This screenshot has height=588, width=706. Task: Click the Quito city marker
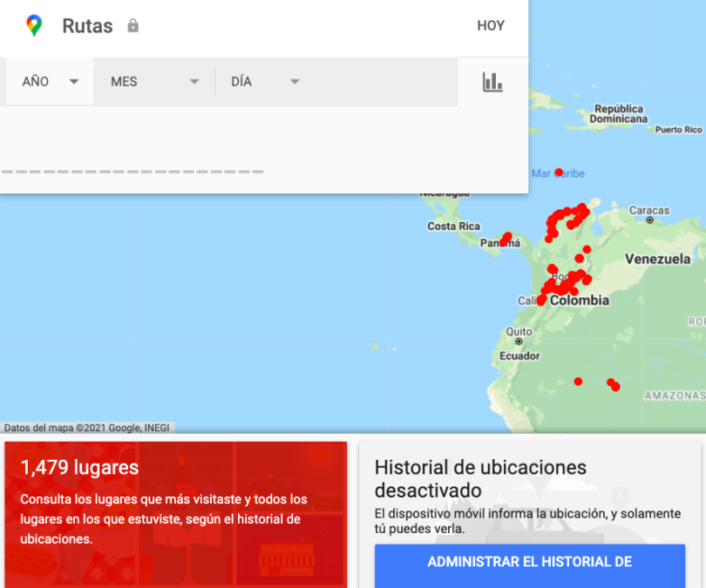click(519, 341)
